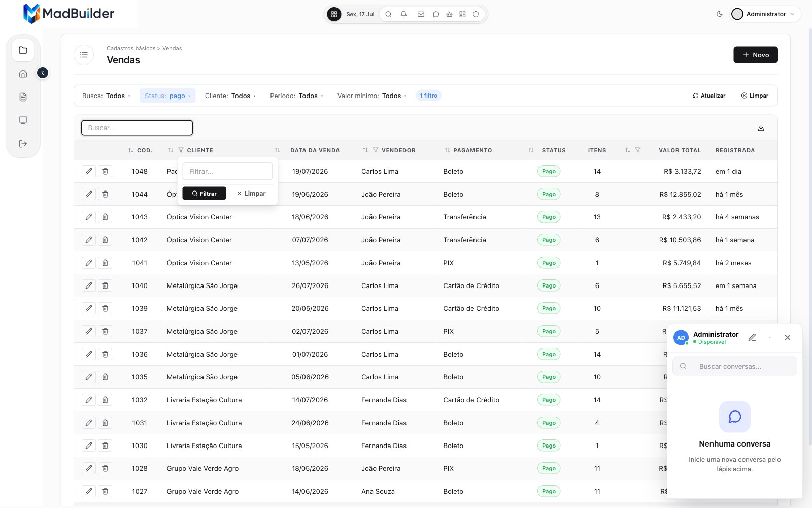The image size is (812, 508).
Task: Open the Período filter dropdown
Action: pyautogui.click(x=296, y=96)
